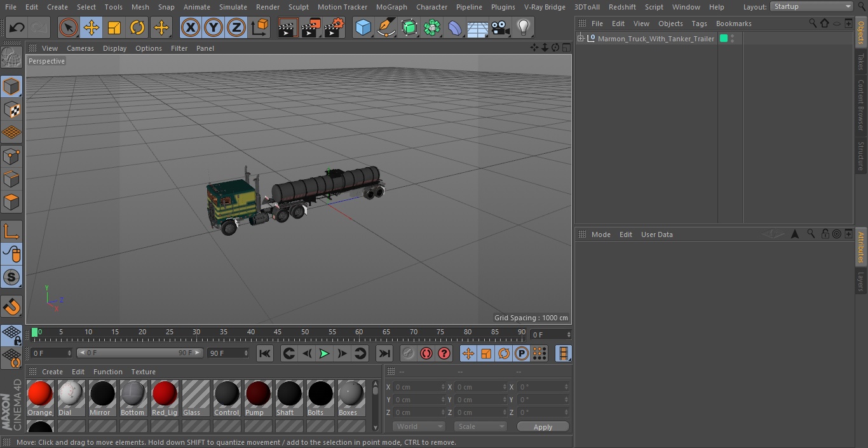The width and height of the screenshot is (868, 448).
Task: Add a Deformer object icon
Action: point(455,27)
